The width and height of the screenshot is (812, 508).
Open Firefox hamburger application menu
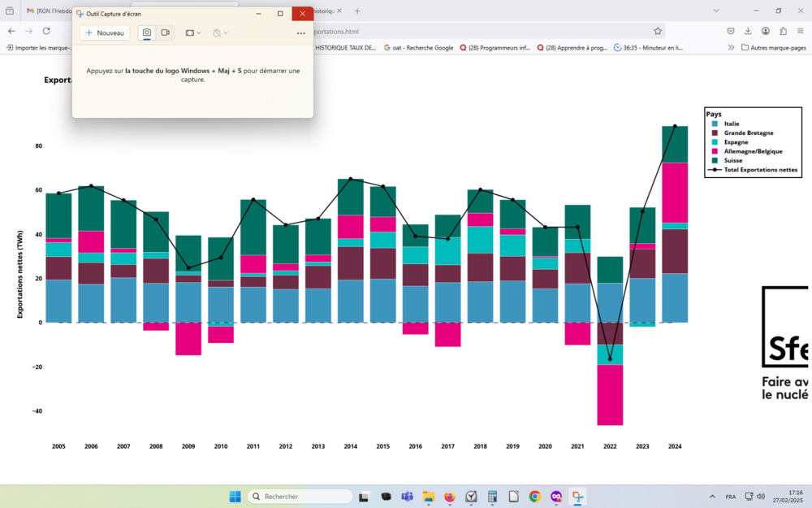801,31
